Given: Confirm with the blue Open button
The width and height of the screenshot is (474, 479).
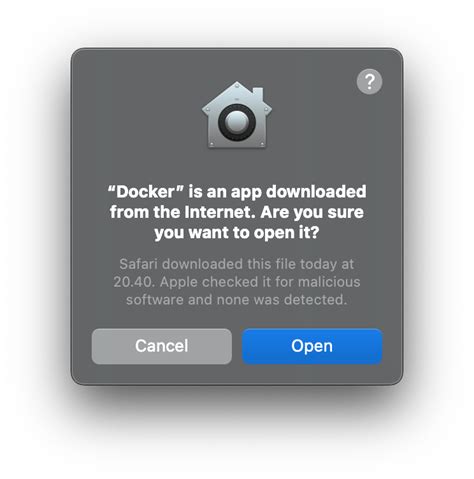Looking at the screenshot, I should (312, 346).
